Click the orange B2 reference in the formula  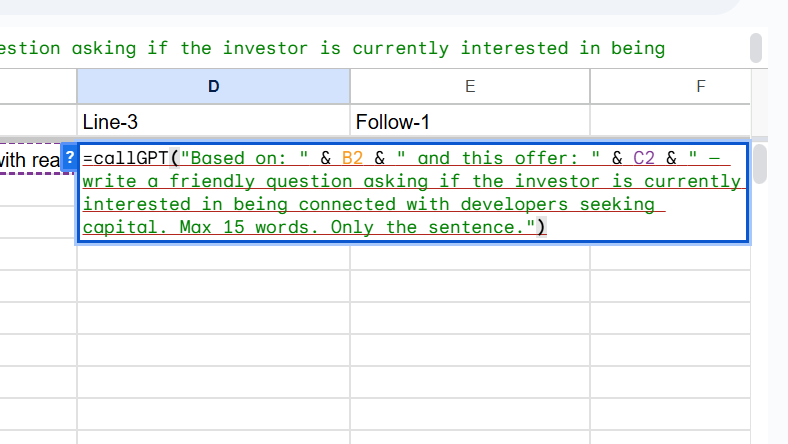pos(352,159)
